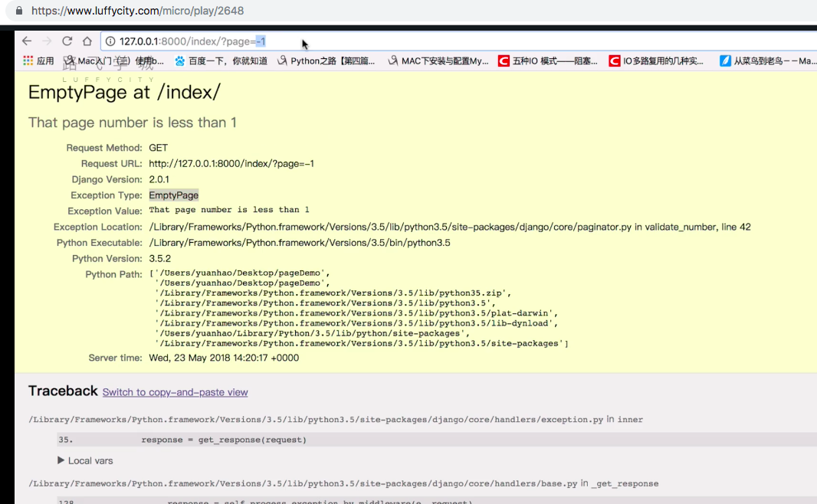Viewport: 817px width, 504px height.
Task: Open the browser home page icon
Action: (87, 41)
